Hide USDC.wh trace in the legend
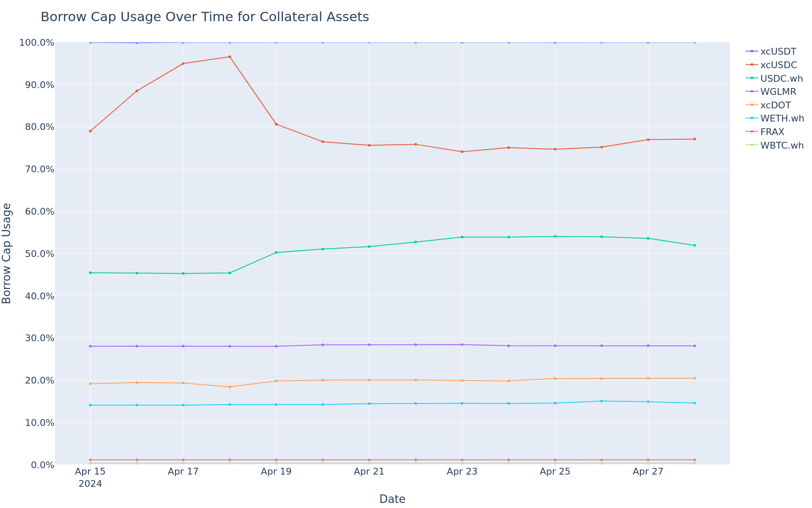 781,78
